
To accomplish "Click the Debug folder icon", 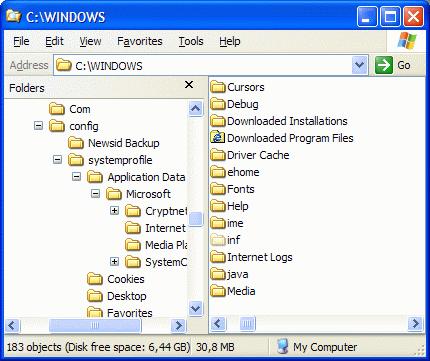I will (x=218, y=104).
